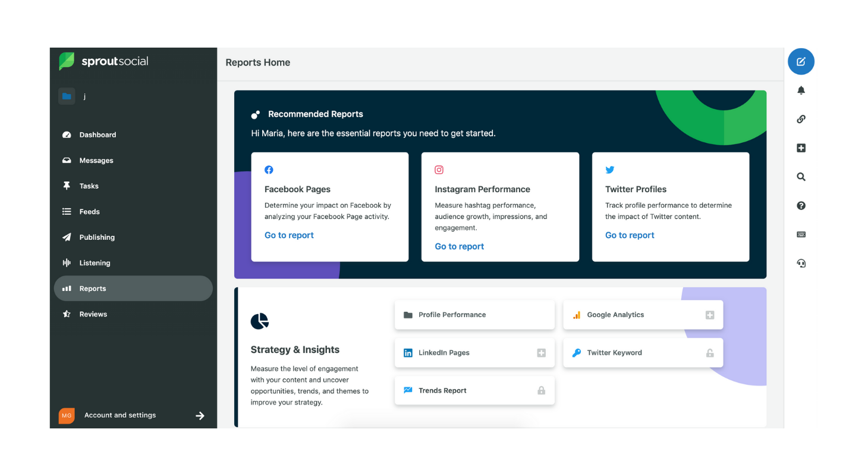Click the MG account avatar

[x=67, y=415]
